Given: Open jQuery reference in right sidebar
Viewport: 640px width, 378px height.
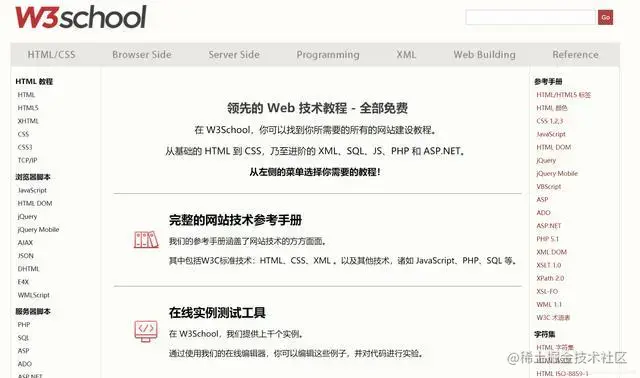Looking at the screenshot, I should tap(546, 160).
